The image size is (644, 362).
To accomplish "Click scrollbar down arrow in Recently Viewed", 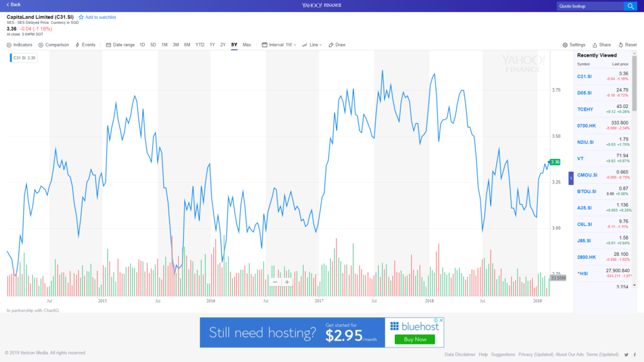I will 635,285.
